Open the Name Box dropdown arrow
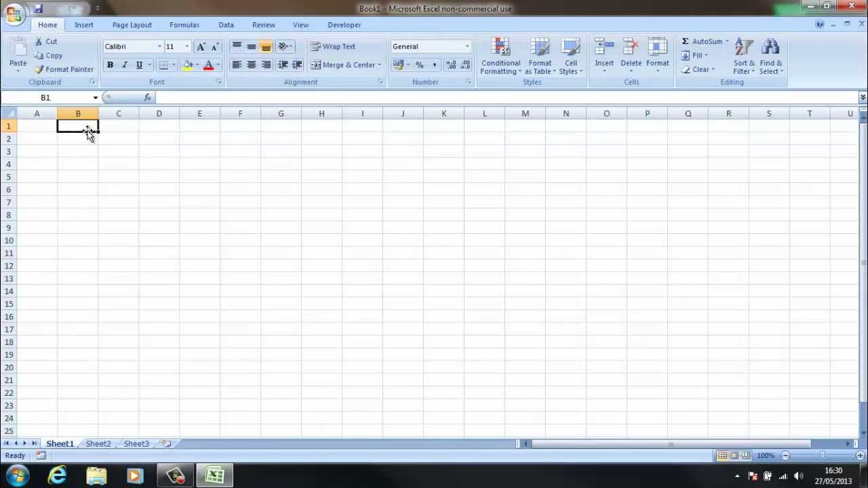This screenshot has width=868, height=488. coord(96,98)
